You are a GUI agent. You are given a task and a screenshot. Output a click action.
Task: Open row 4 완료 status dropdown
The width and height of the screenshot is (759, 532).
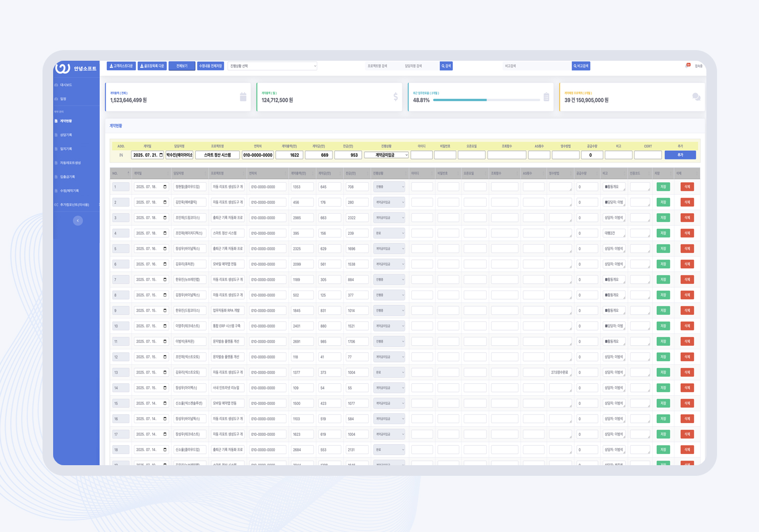pos(389,233)
